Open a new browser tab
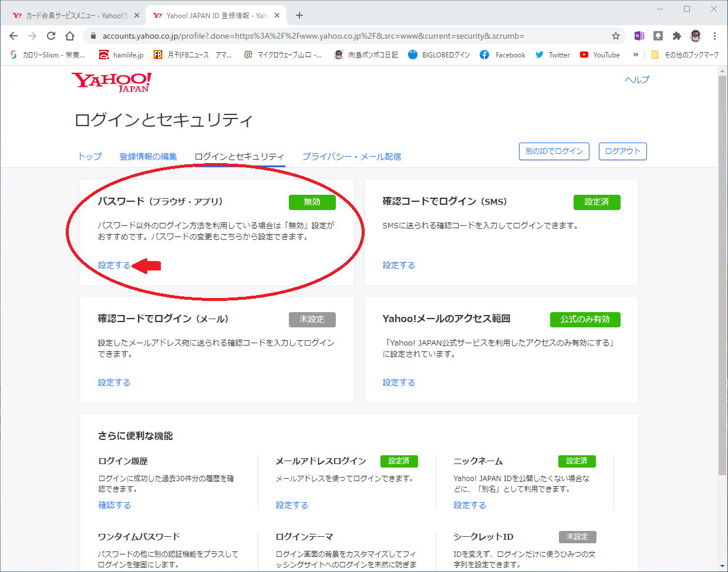 point(299,15)
